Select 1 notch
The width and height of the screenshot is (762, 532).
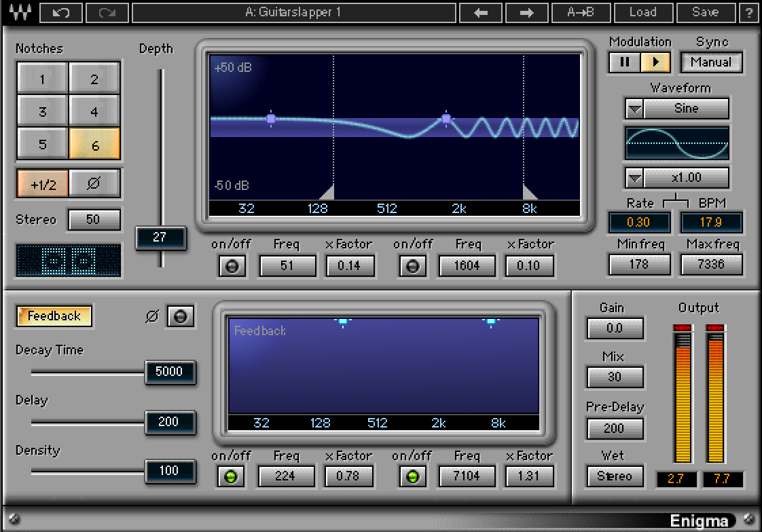[42, 77]
